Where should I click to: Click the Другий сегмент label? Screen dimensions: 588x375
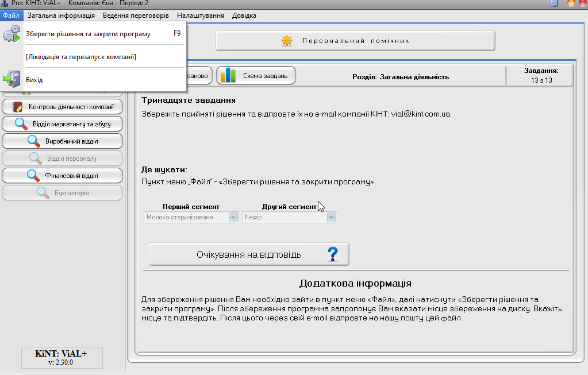point(289,207)
